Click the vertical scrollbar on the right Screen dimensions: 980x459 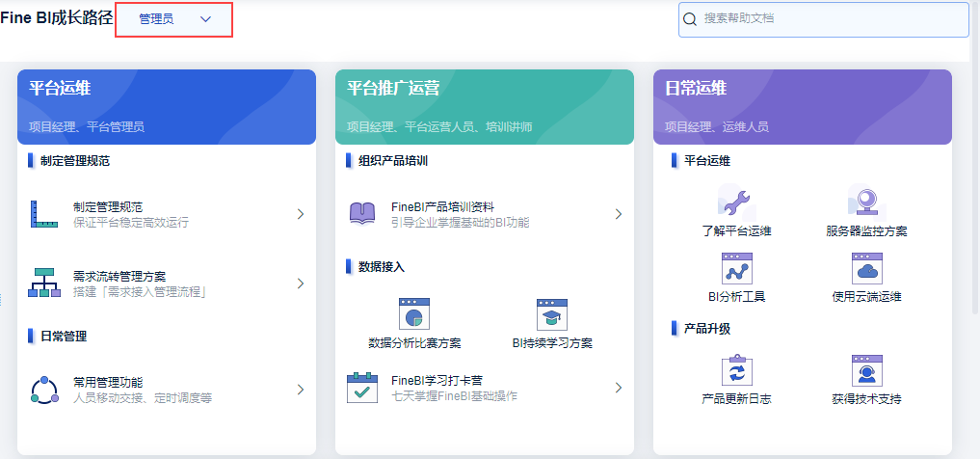point(975,156)
